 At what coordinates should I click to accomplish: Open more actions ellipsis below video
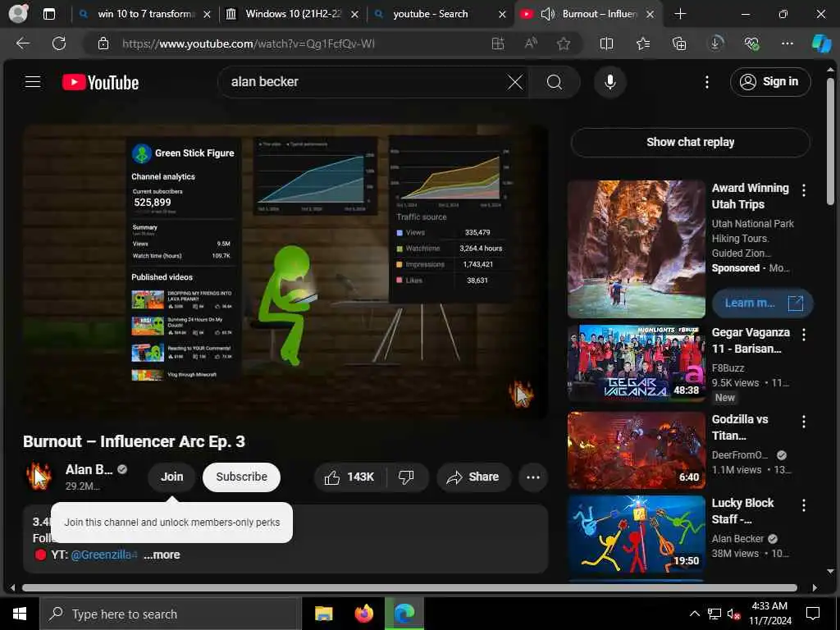532,477
